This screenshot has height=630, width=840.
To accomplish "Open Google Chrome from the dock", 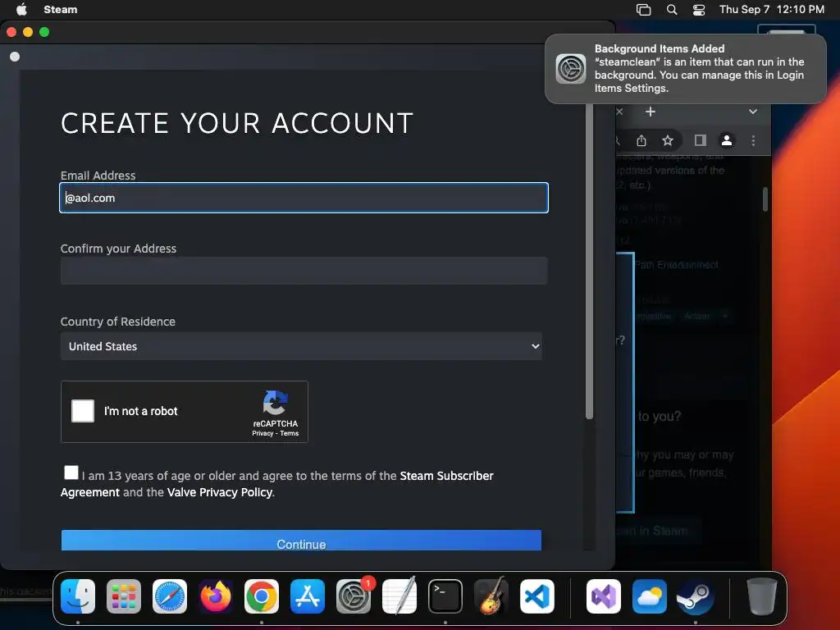I will point(262,596).
